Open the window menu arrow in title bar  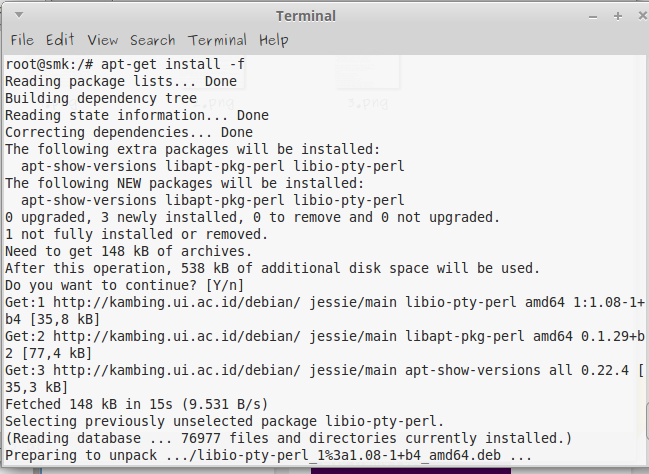click(15, 16)
